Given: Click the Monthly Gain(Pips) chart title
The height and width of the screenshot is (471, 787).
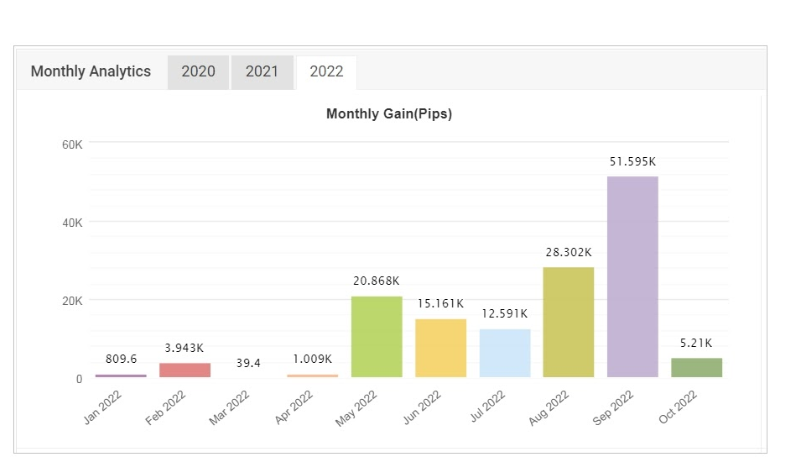Looking at the screenshot, I should [389, 114].
